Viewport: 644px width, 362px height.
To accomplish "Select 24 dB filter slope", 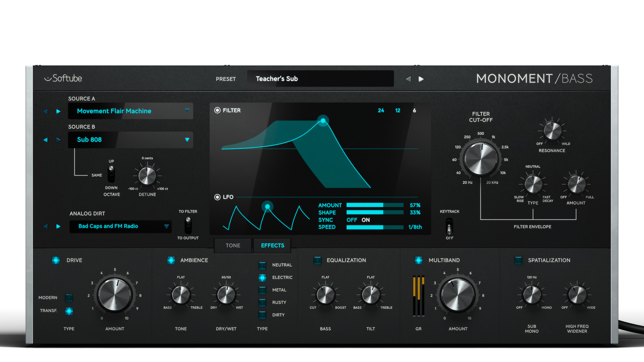I will tap(381, 110).
